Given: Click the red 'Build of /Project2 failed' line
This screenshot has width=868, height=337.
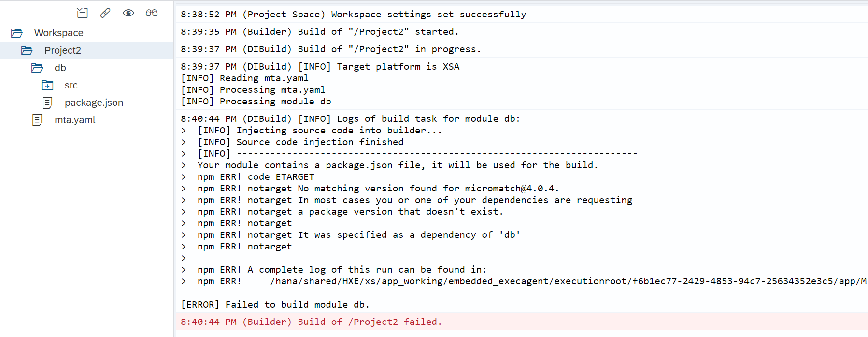Looking at the screenshot, I should (x=311, y=322).
